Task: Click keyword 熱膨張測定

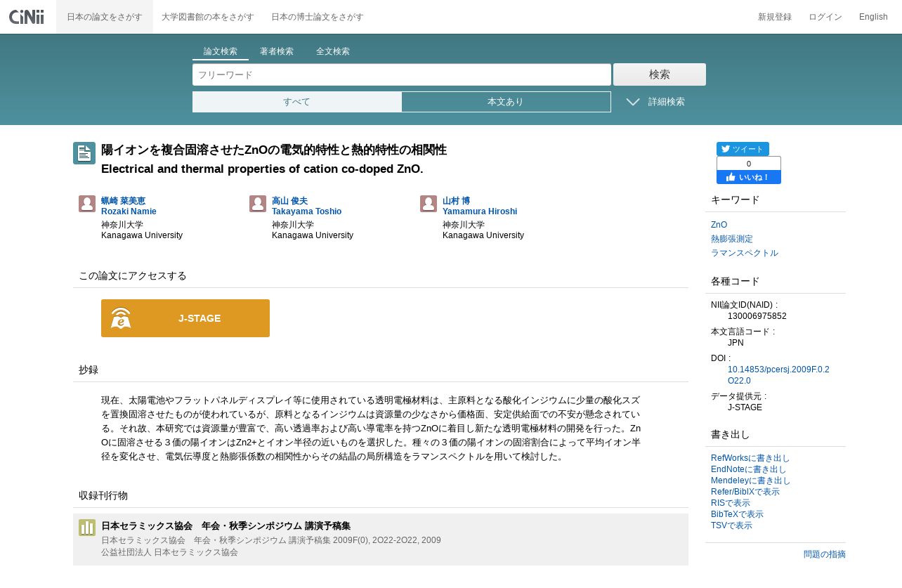Action: (x=732, y=239)
